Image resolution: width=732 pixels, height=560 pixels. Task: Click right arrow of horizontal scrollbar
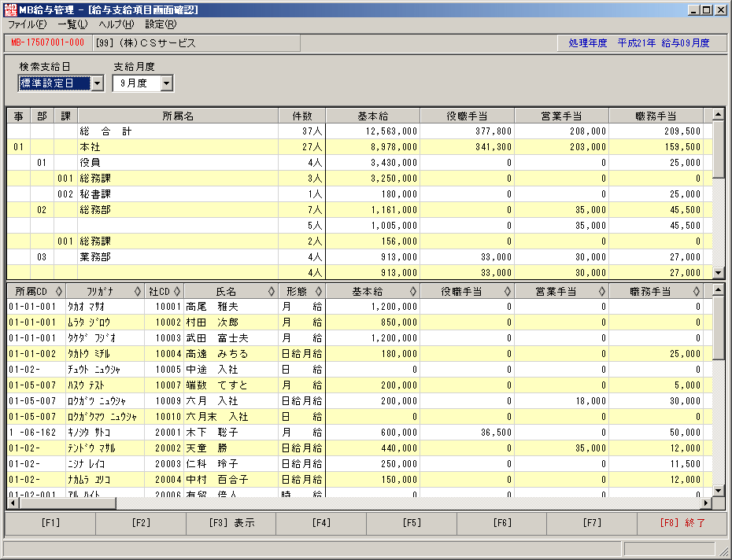(706, 503)
